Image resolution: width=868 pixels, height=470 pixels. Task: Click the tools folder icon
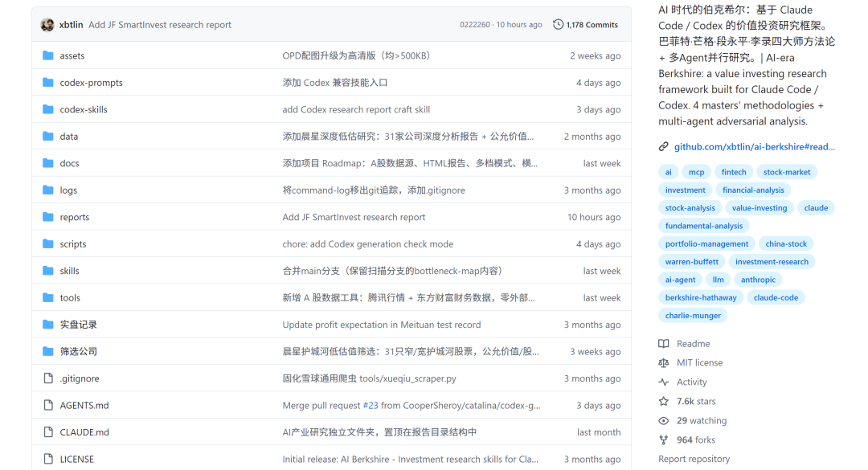(x=48, y=297)
